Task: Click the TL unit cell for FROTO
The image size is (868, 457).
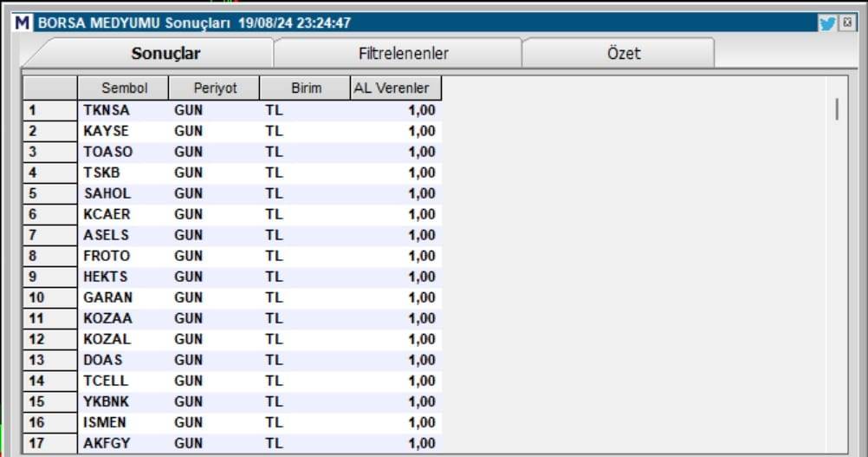Action: click(x=306, y=256)
